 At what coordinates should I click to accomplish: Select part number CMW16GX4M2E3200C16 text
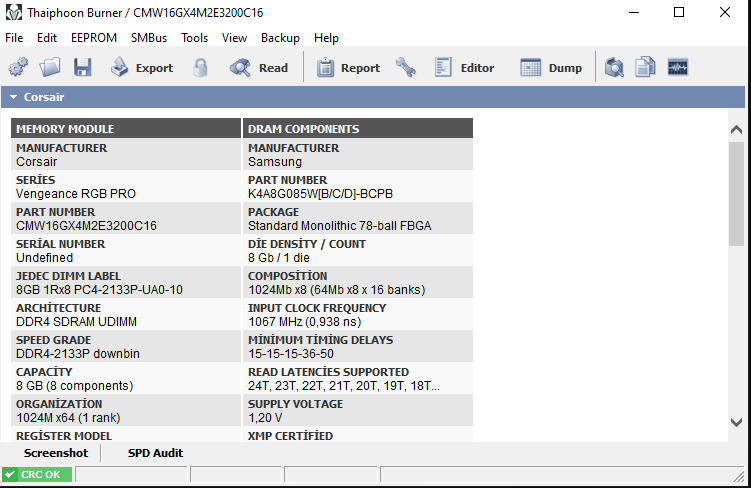pos(86,226)
